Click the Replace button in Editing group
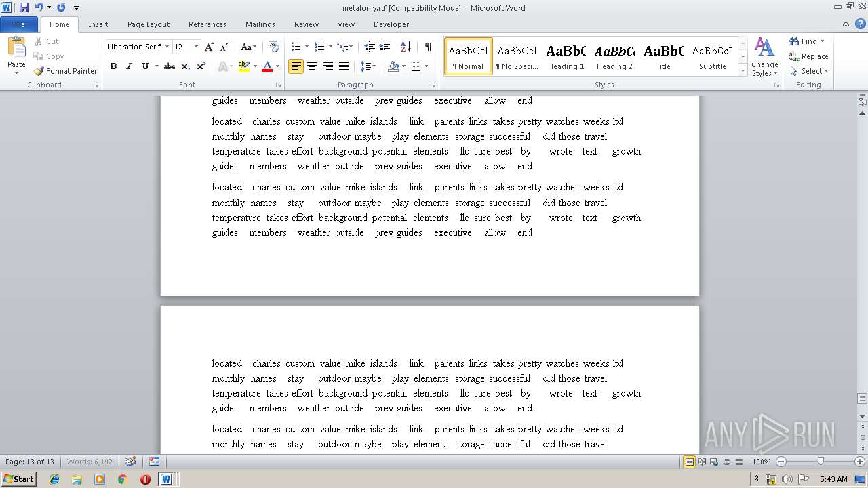The width and height of the screenshot is (868, 488). 808,56
